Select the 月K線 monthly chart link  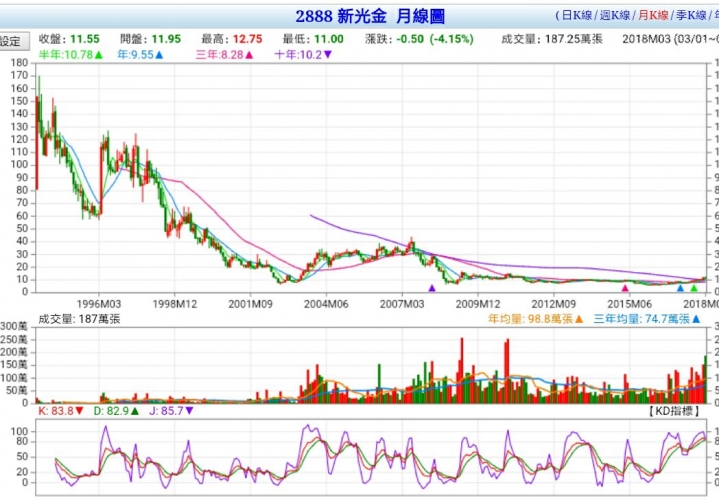653,15
